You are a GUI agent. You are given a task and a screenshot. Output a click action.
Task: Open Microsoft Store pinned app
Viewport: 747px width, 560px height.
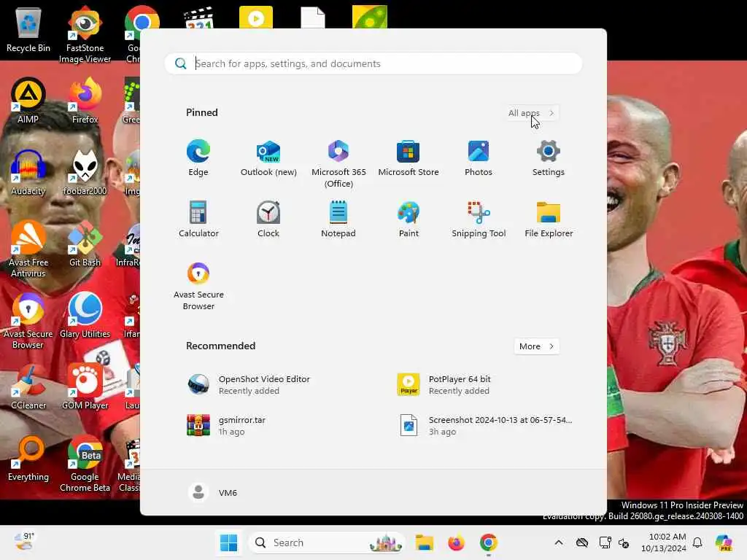click(409, 158)
